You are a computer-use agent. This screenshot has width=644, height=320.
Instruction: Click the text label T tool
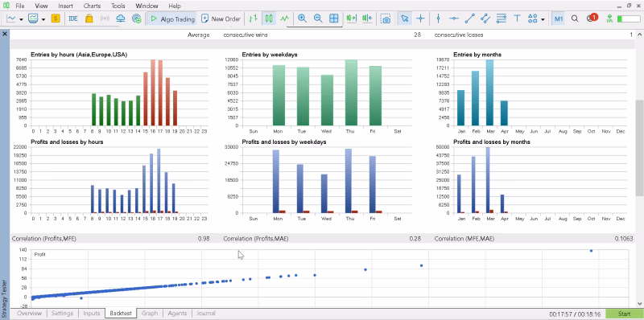point(517,18)
